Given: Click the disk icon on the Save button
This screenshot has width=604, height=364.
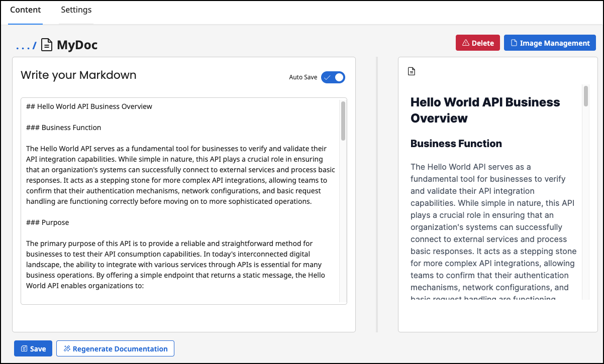Looking at the screenshot, I should tap(24, 348).
